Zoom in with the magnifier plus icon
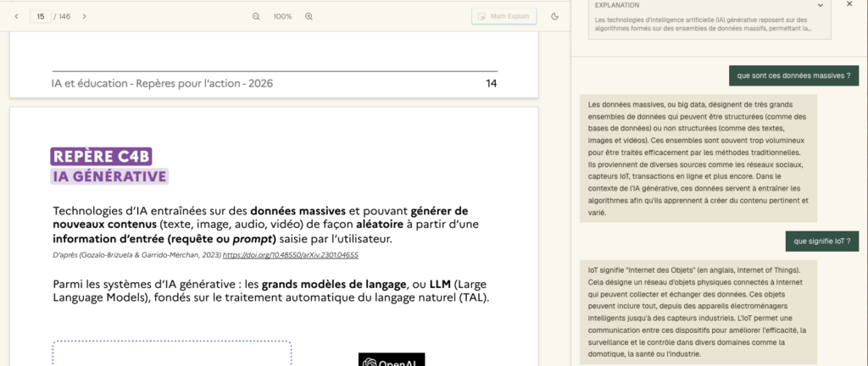Viewport: 868px width, 366px height. pyautogui.click(x=309, y=17)
